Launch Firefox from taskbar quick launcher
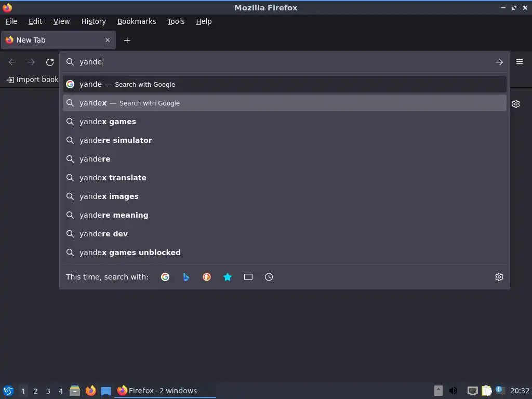532x399 pixels. coord(90,391)
